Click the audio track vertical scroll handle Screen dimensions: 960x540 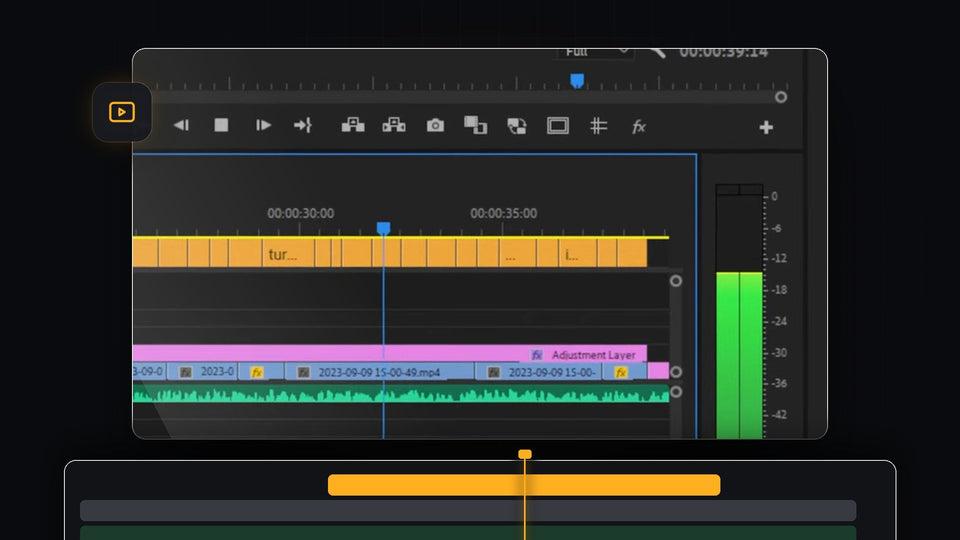pos(675,392)
